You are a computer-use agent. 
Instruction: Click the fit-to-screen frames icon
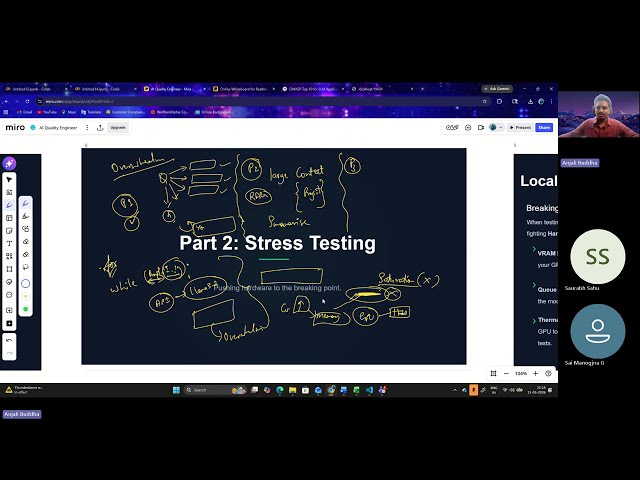493,373
